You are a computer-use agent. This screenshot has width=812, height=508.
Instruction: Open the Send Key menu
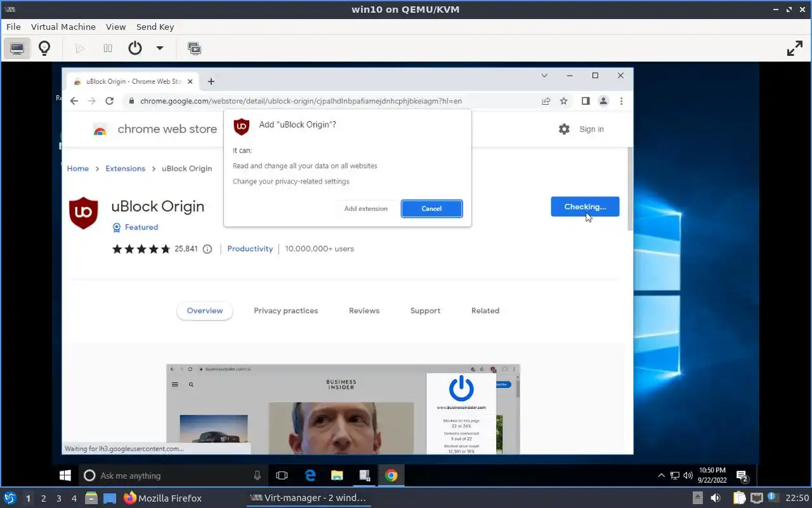[x=155, y=27]
